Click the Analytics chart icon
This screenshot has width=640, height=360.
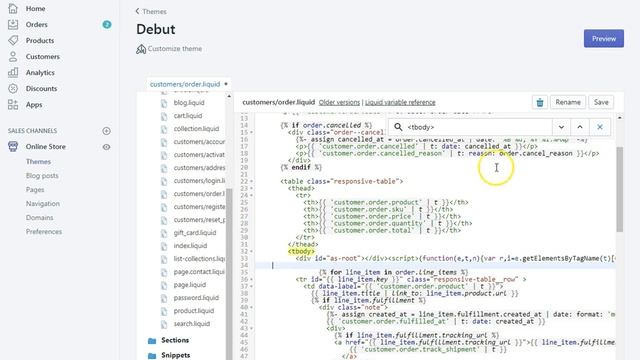pos(13,72)
